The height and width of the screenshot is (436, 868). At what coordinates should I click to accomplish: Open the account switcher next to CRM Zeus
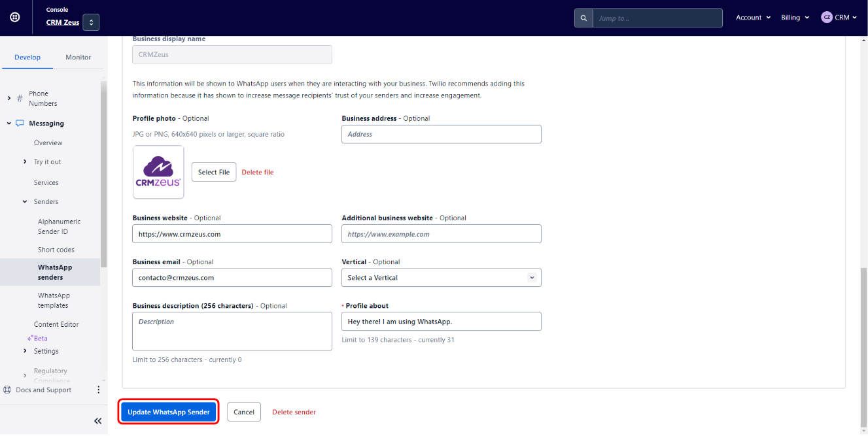click(91, 22)
